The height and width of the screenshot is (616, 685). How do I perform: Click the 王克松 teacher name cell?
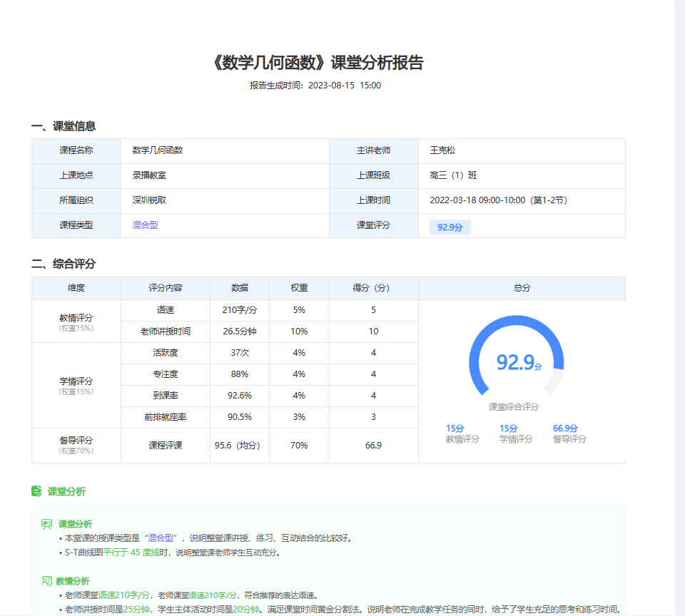(442, 150)
